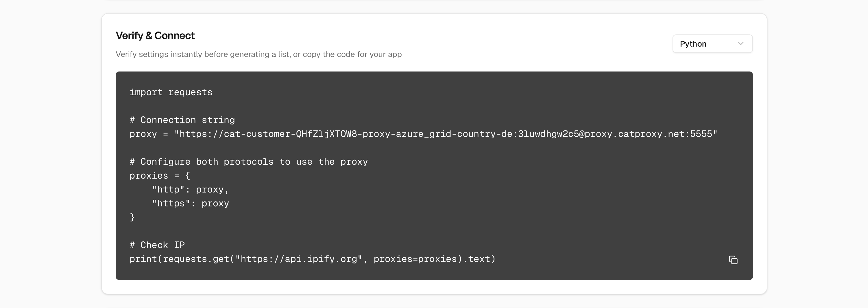Click 'print(requests.get' at the last line's start
This screenshot has height=308, width=868.
pyautogui.click(x=179, y=259)
